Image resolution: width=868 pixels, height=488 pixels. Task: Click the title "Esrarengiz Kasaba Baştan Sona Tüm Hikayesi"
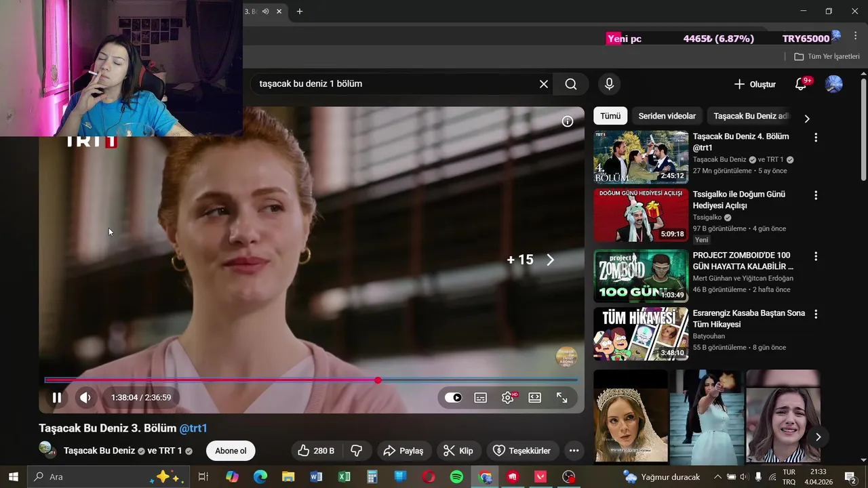[x=749, y=319]
